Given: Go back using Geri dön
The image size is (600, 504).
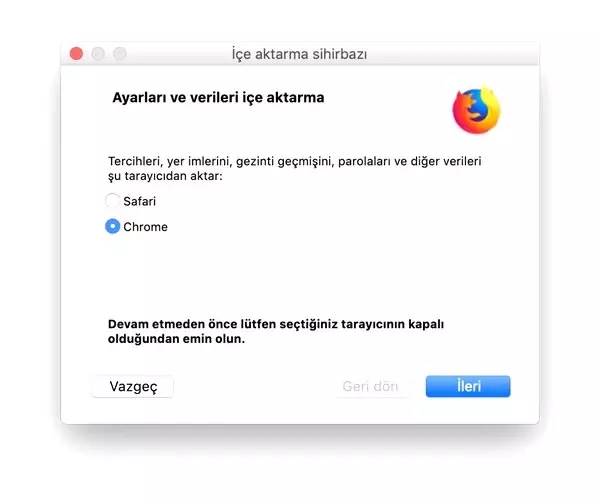Looking at the screenshot, I should tap(370, 386).
